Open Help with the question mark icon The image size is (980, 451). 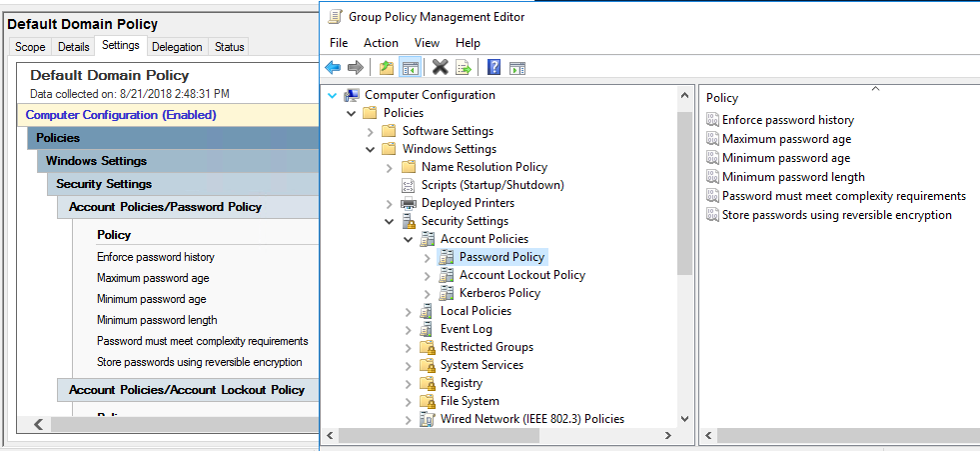493,67
